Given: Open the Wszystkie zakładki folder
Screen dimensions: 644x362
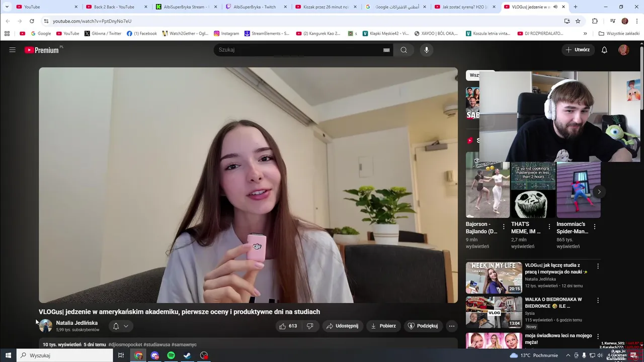Looking at the screenshot, I should click(618, 34).
